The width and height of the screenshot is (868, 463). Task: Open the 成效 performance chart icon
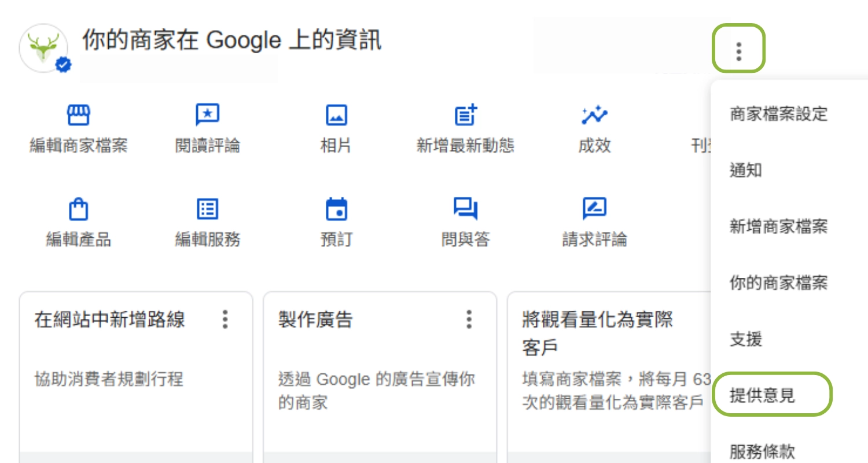click(x=594, y=116)
